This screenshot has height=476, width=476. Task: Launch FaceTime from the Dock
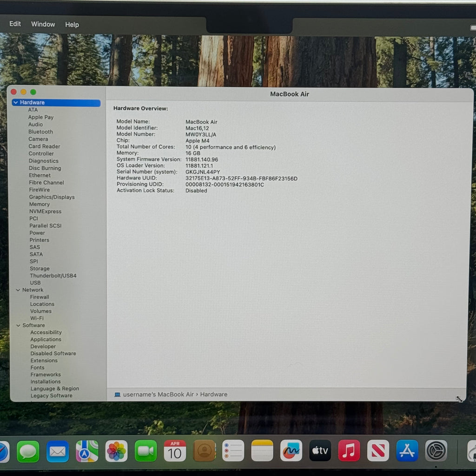145,451
